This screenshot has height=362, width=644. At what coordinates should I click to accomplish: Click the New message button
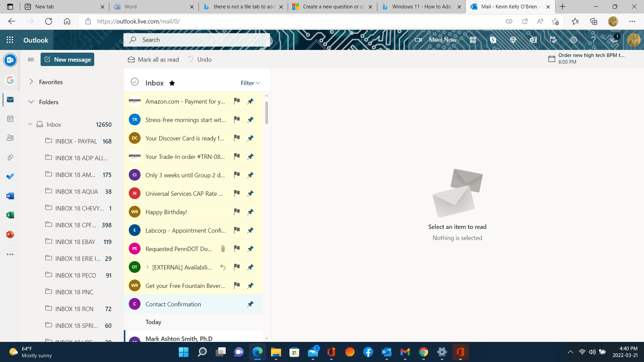point(67,59)
